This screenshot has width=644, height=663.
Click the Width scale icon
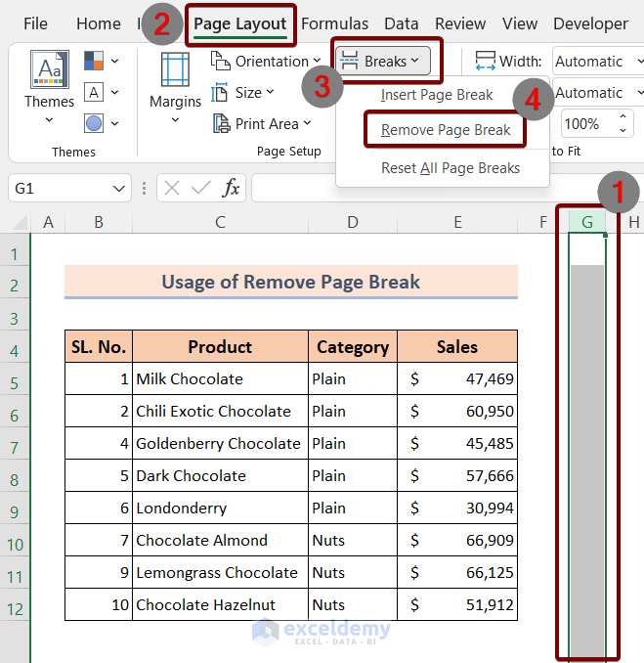click(x=485, y=61)
